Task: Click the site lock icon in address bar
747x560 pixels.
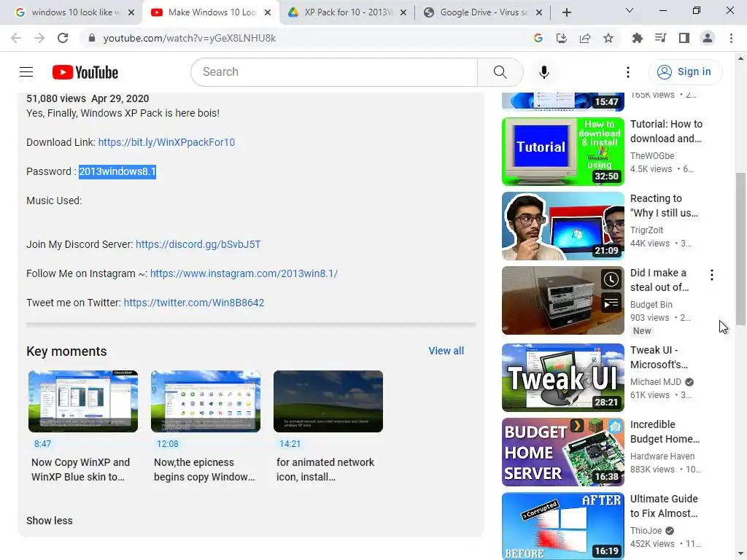Action: tap(92, 38)
